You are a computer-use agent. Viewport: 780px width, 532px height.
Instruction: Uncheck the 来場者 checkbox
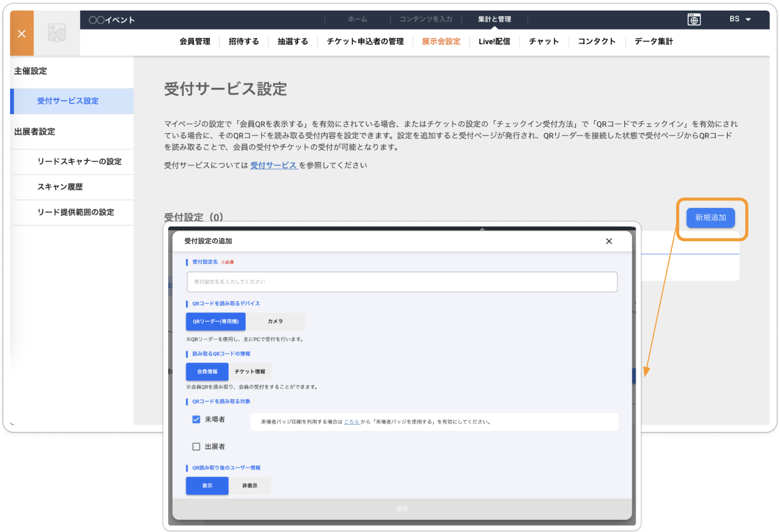[x=196, y=419]
